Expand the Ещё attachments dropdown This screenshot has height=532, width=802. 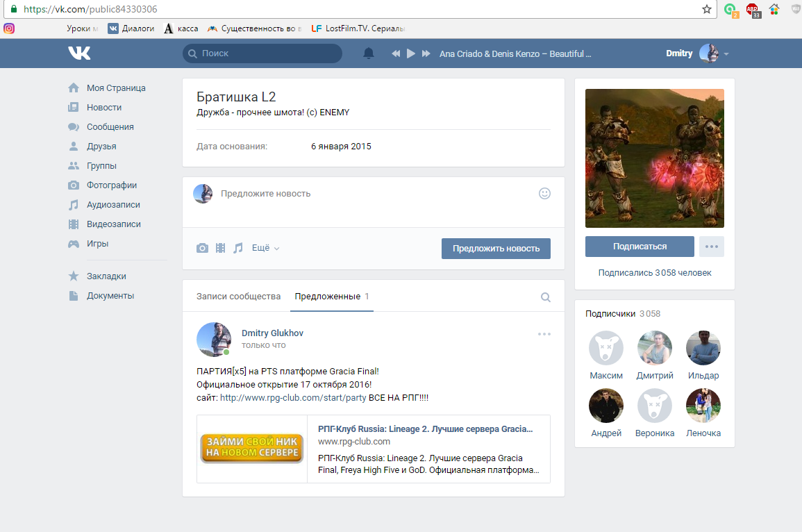pos(265,248)
